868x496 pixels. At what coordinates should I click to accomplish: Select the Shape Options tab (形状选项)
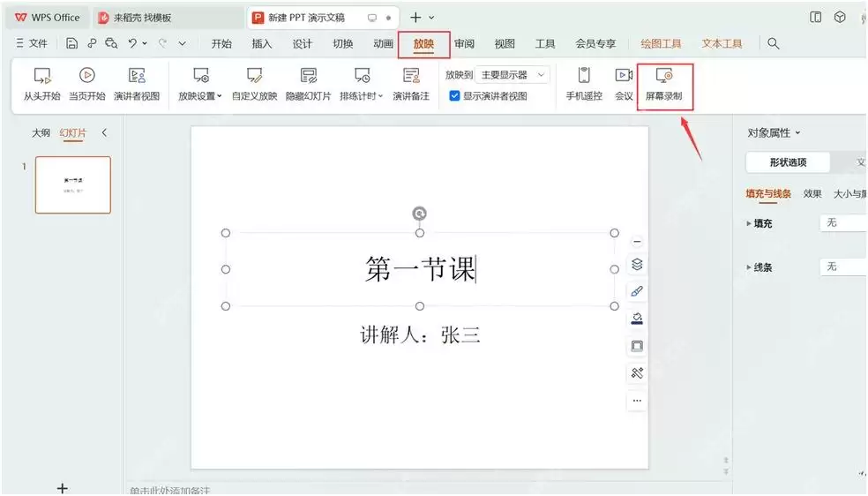[x=788, y=162]
